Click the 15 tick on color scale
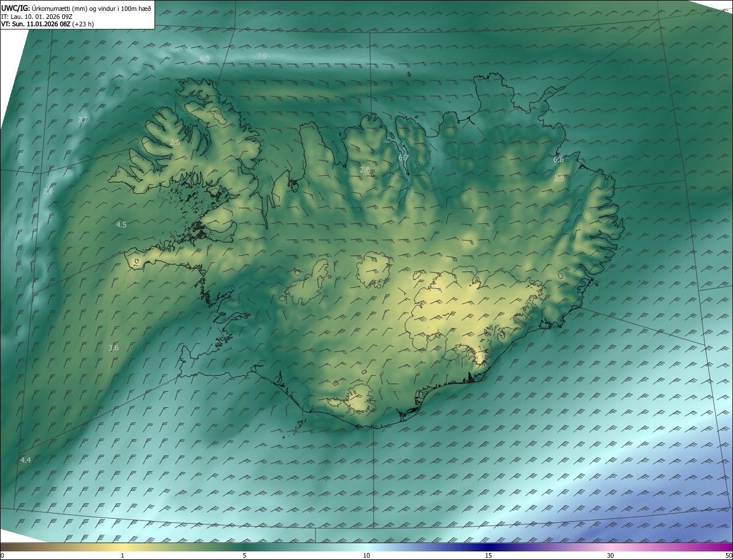 [x=488, y=555]
